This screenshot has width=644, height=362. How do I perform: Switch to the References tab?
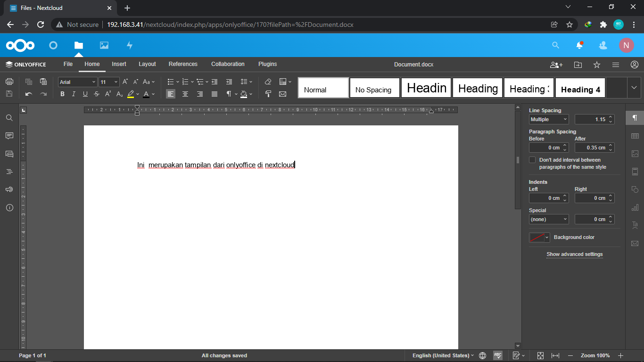(183, 64)
